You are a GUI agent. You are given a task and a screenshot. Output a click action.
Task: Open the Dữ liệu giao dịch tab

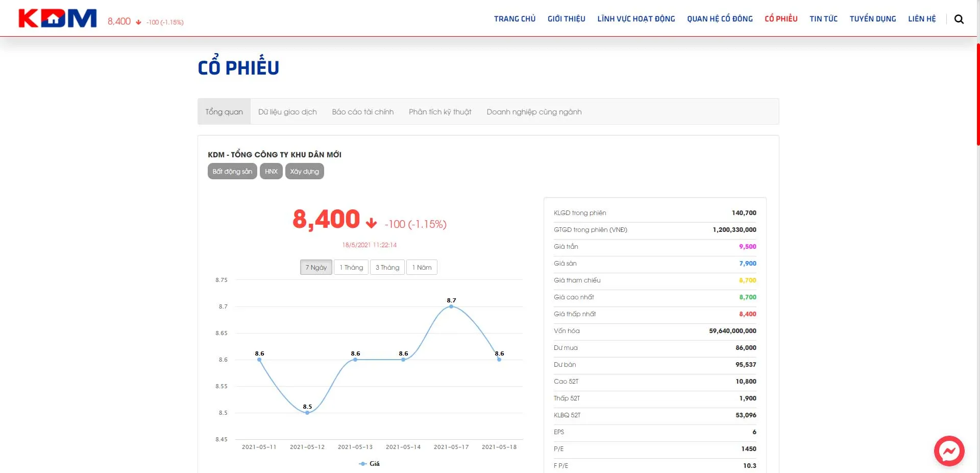[287, 112]
